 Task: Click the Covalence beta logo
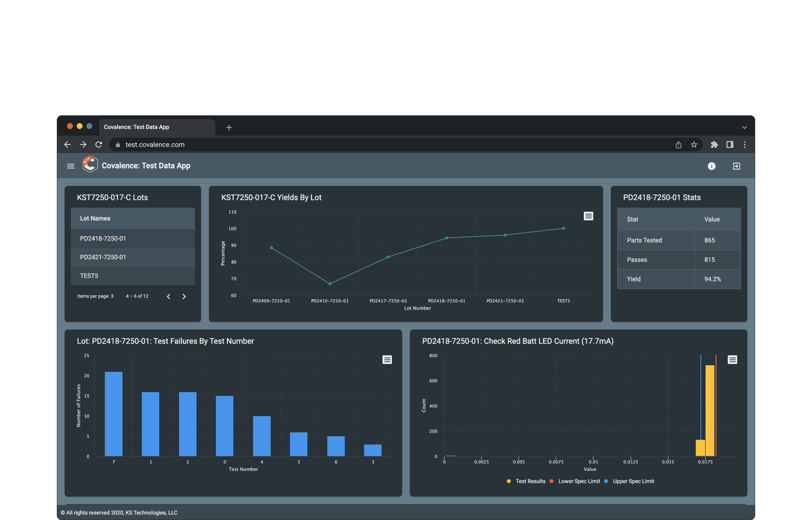(x=90, y=165)
